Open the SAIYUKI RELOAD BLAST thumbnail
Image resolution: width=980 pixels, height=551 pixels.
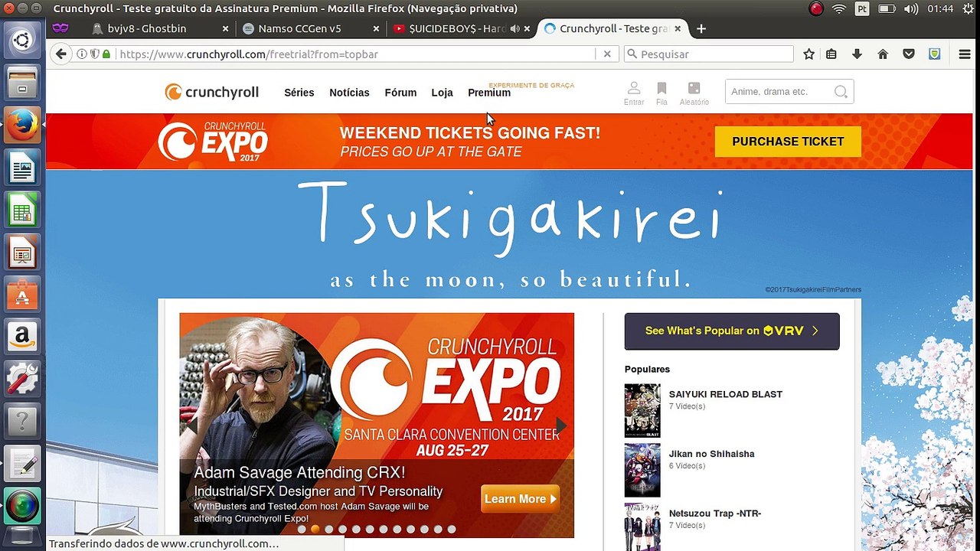pos(642,410)
